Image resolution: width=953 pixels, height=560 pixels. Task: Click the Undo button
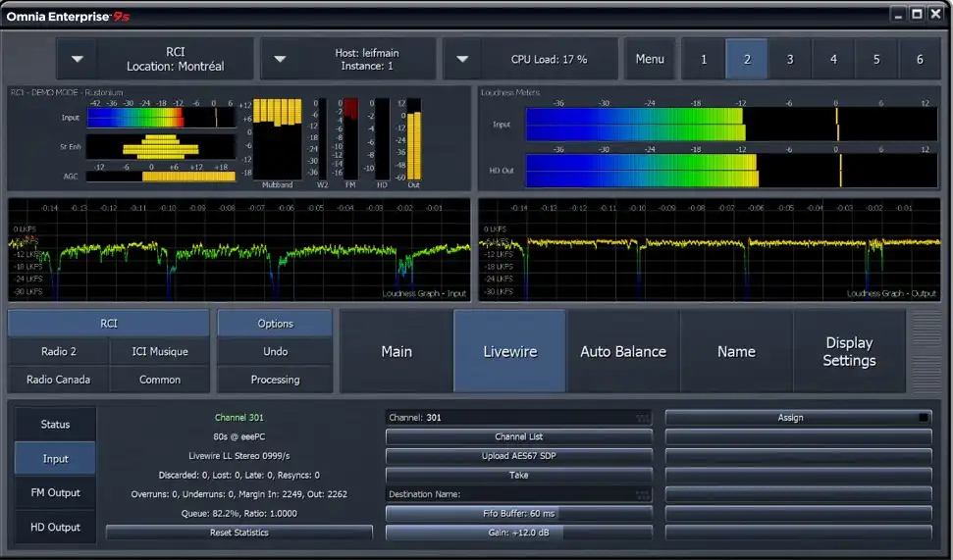tap(276, 352)
